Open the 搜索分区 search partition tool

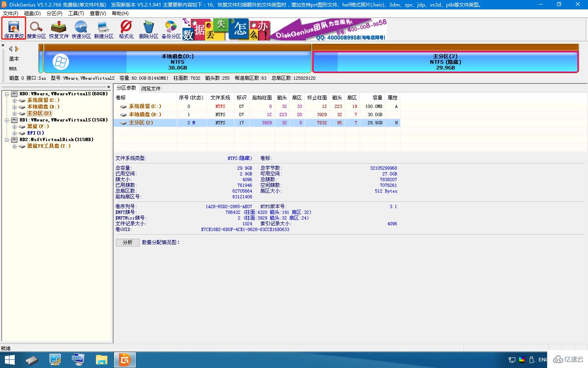[x=36, y=29]
